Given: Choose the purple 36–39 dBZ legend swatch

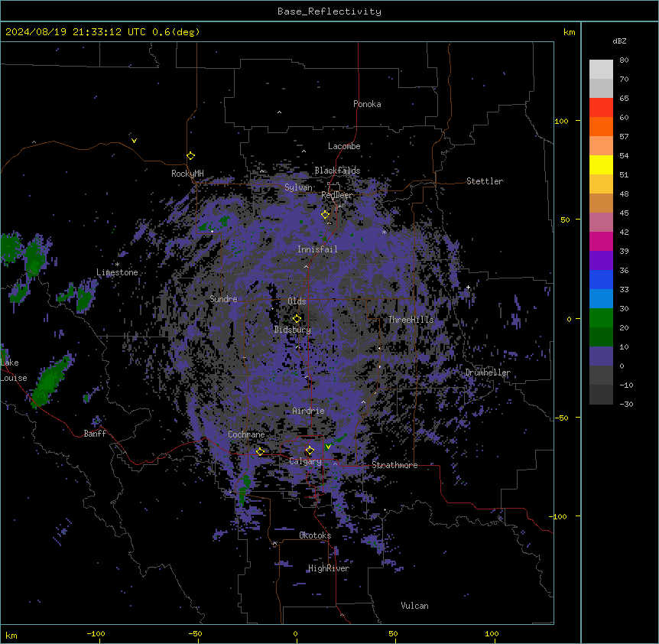Looking at the screenshot, I should [x=601, y=261].
